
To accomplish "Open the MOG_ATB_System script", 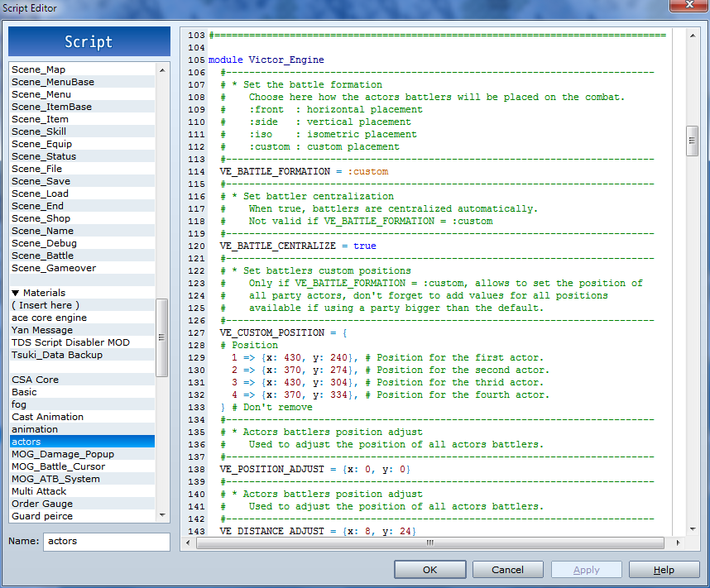I will pyautogui.click(x=55, y=479).
